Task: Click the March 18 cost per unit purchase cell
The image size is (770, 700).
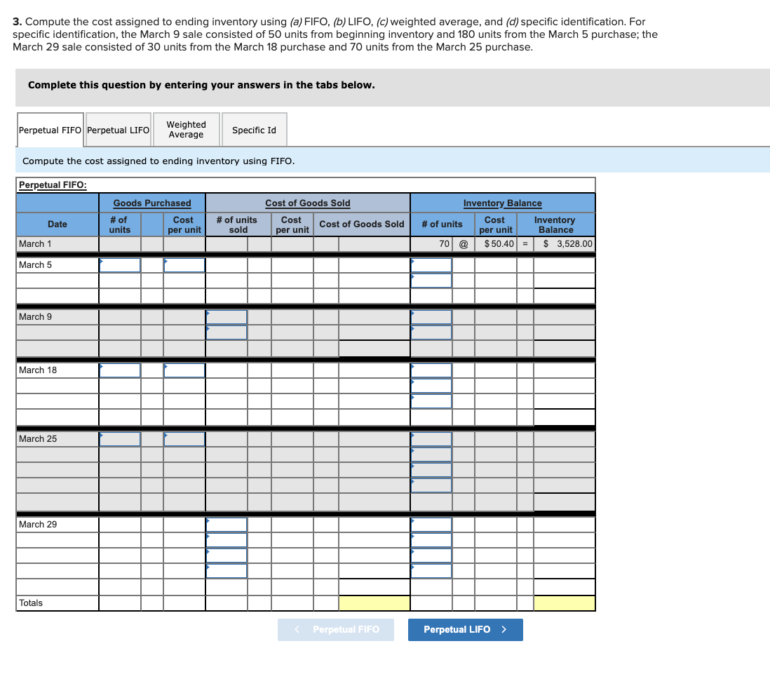Action: click(x=183, y=370)
